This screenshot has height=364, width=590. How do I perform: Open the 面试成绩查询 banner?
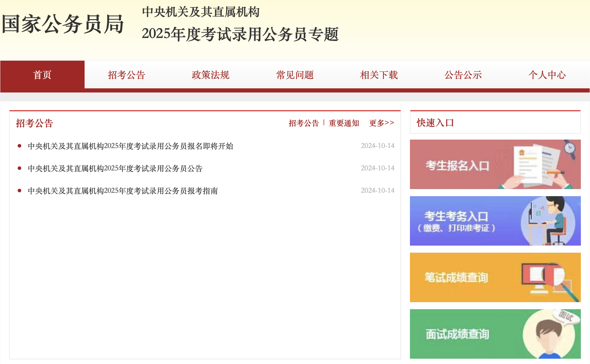(x=495, y=334)
